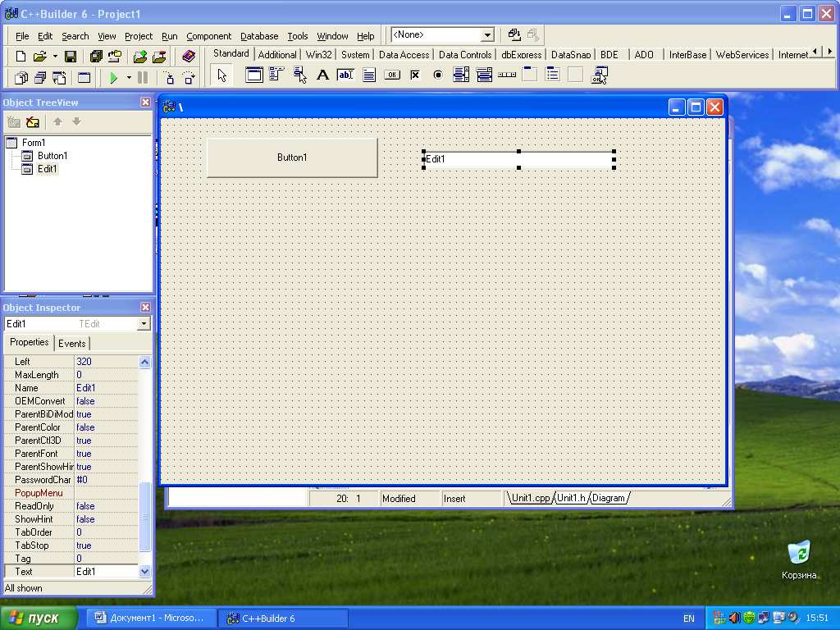Image resolution: width=840 pixels, height=630 pixels.
Task: Click the Save floppy disk icon
Action: click(x=71, y=57)
